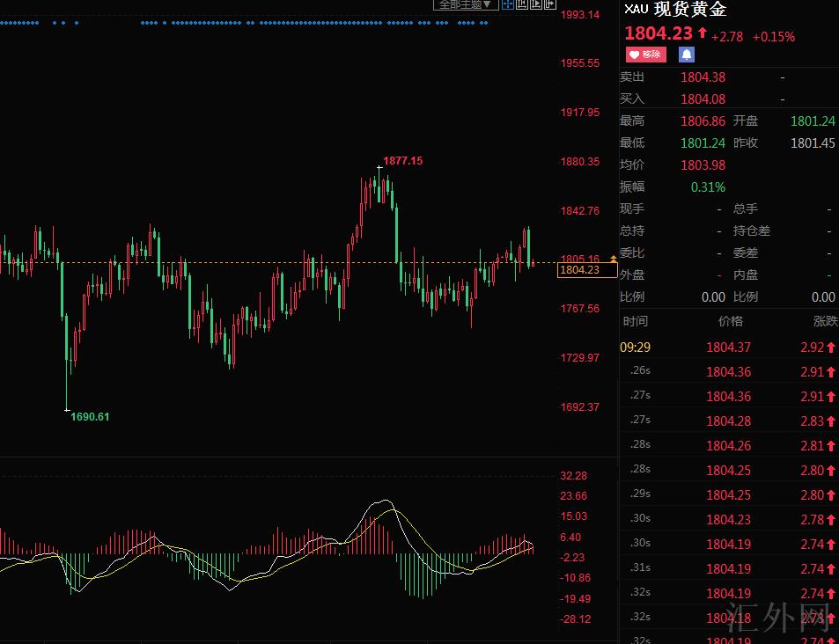The width and height of the screenshot is (839, 644).
Task: Click the jump-to-start chart icon
Action: (522, 4)
